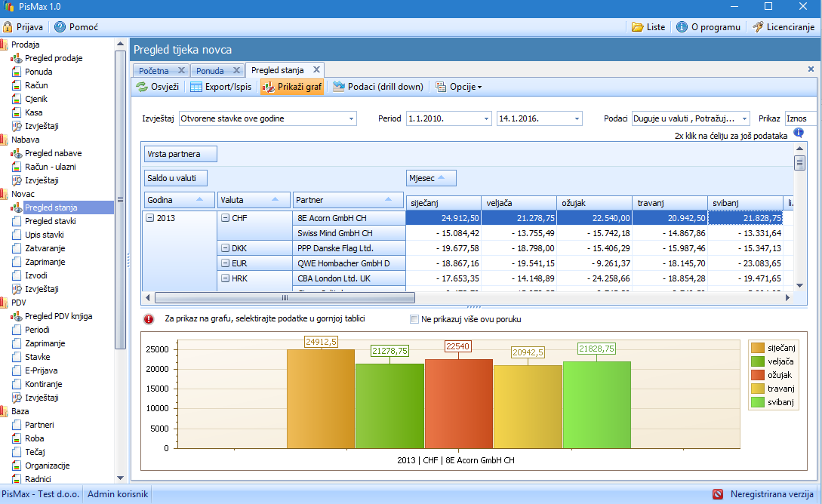Screen dimensions: 822x504
Task: Close the Pregled stanja tab
Action: tap(316, 69)
